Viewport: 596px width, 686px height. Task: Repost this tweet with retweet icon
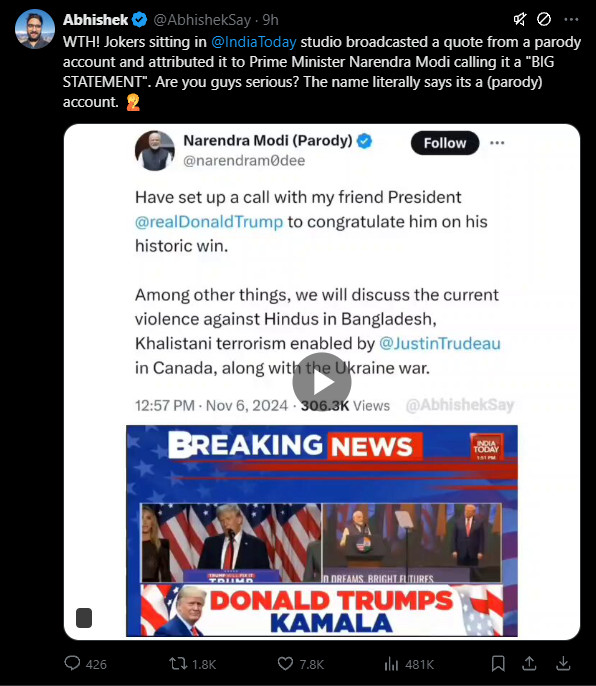click(178, 664)
